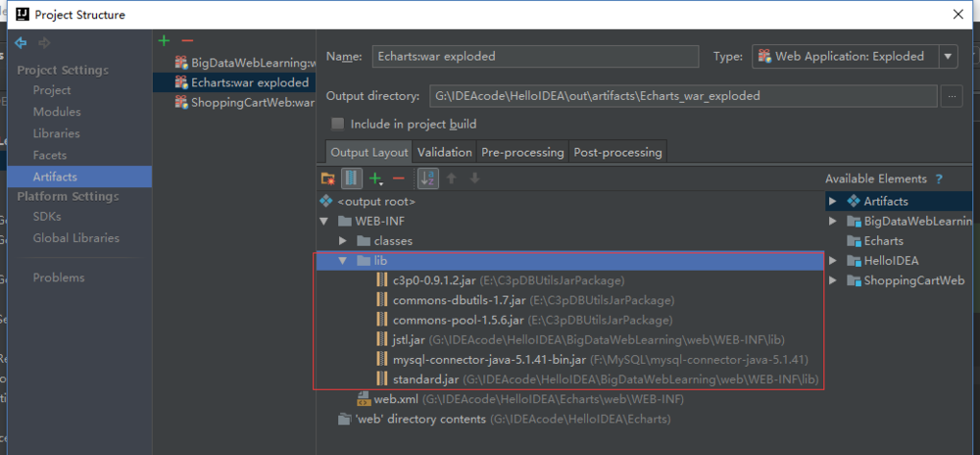Open SDKs under Platform Settings

point(47,217)
